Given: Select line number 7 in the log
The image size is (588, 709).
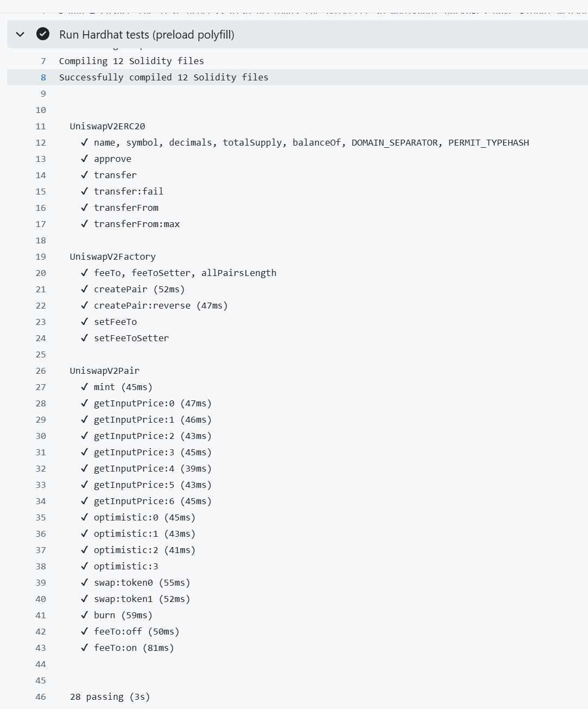Looking at the screenshot, I should [43, 61].
